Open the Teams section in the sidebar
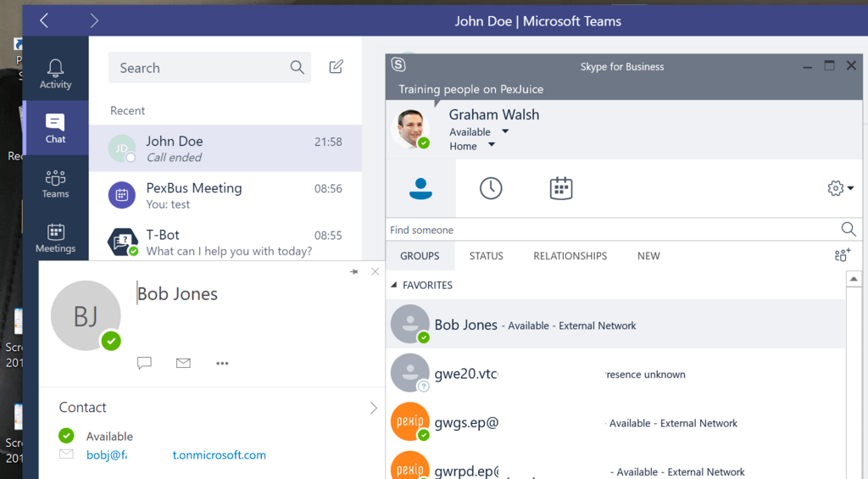The height and width of the screenshot is (479, 868). [x=55, y=183]
